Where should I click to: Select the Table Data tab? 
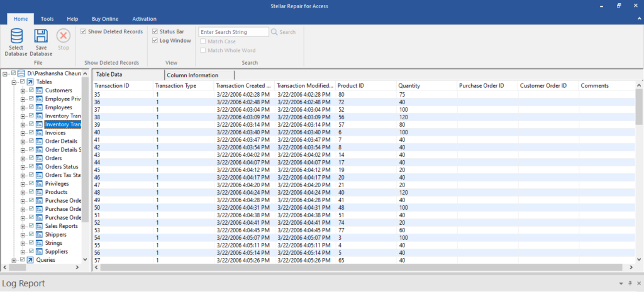128,75
